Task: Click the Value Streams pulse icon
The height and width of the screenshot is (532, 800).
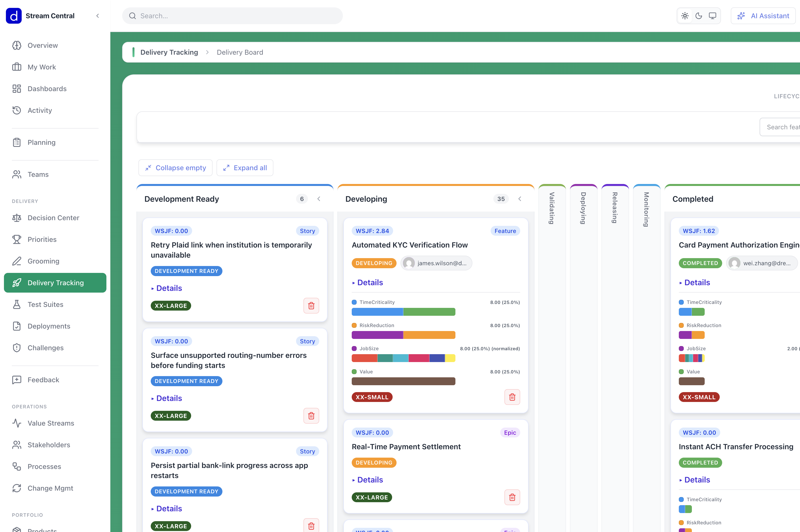Action: 17,423
